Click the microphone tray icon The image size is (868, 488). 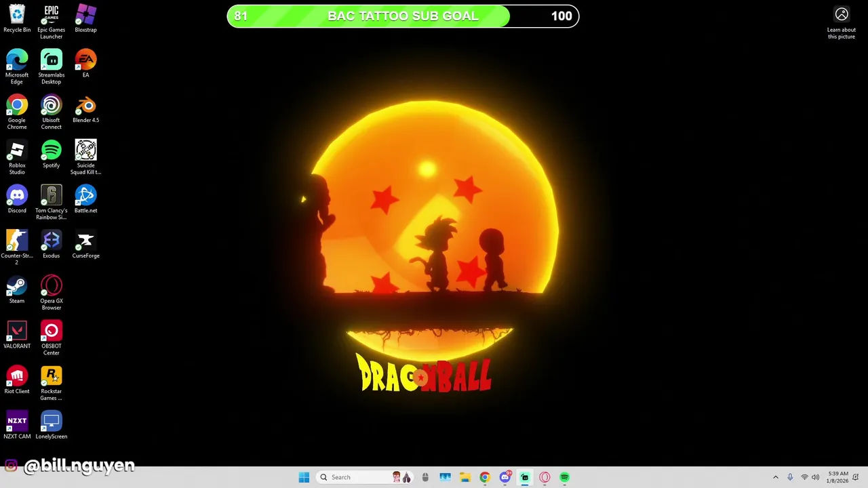coord(790,477)
